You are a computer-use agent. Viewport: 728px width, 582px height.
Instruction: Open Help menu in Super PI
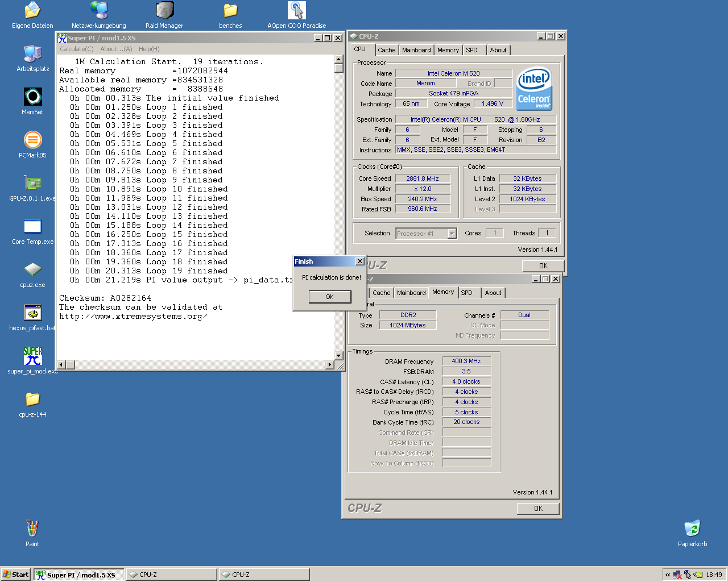[149, 49]
